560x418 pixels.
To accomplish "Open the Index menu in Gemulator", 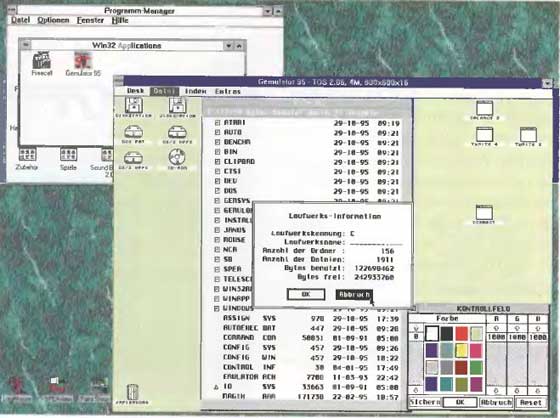I will 195,91.
